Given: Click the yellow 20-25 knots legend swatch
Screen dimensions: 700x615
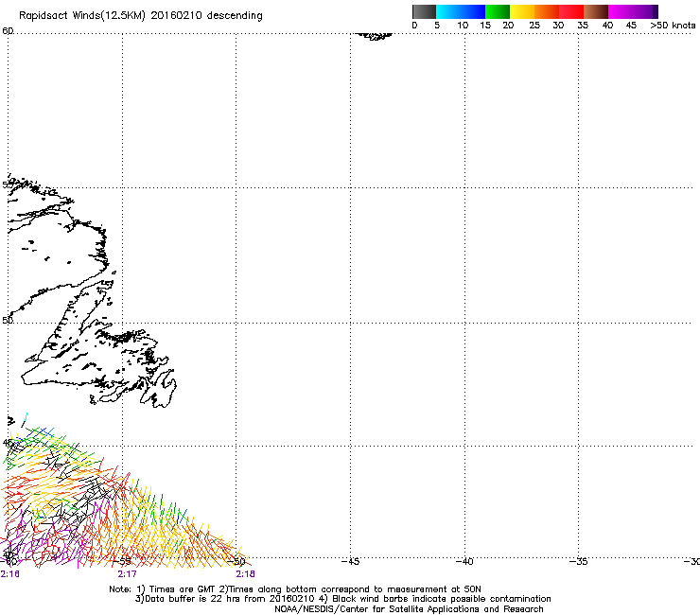Looking at the screenshot, I should 522,11.
